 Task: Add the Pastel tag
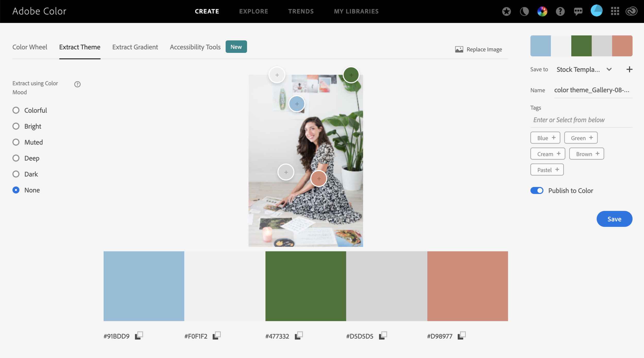tap(547, 170)
